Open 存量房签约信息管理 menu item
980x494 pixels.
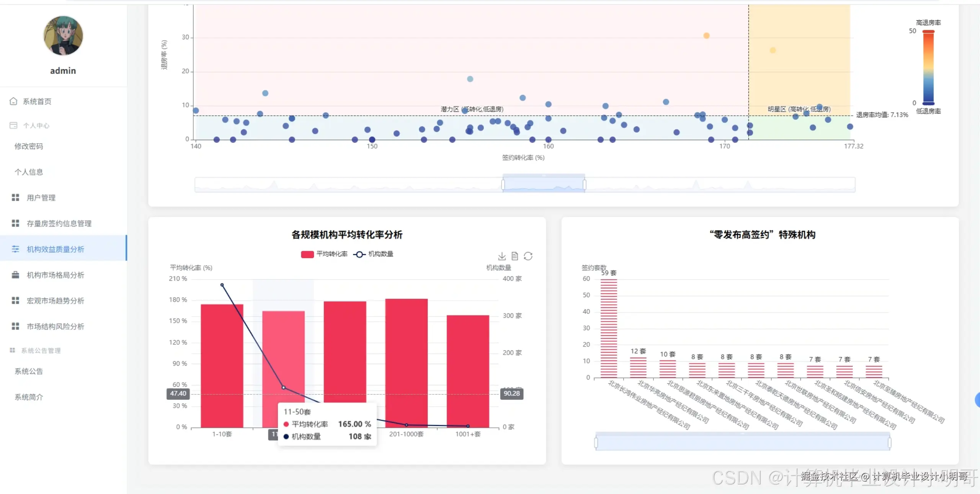(59, 224)
